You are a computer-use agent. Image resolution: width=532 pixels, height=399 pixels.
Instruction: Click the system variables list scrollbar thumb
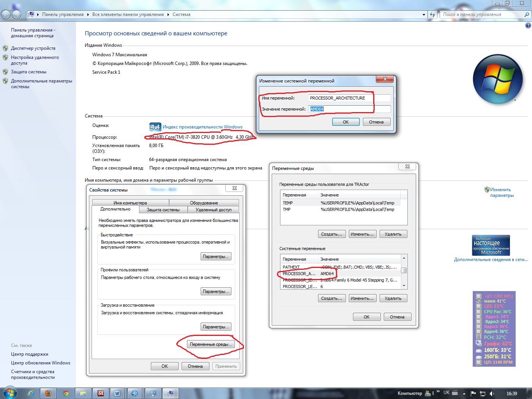point(404,271)
